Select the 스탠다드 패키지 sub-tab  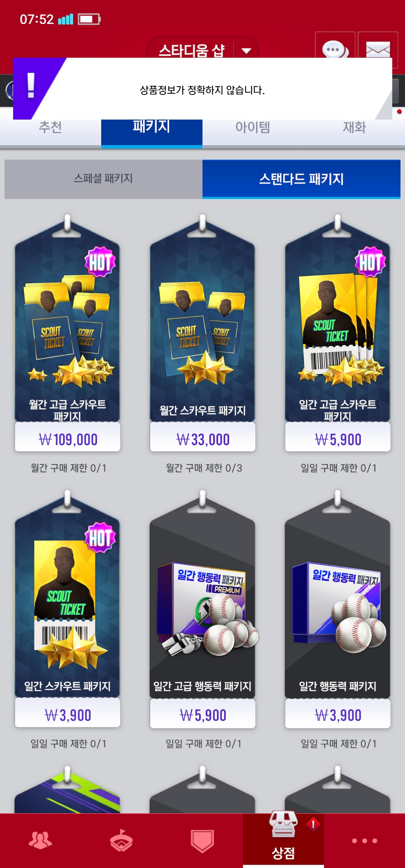[x=301, y=179]
